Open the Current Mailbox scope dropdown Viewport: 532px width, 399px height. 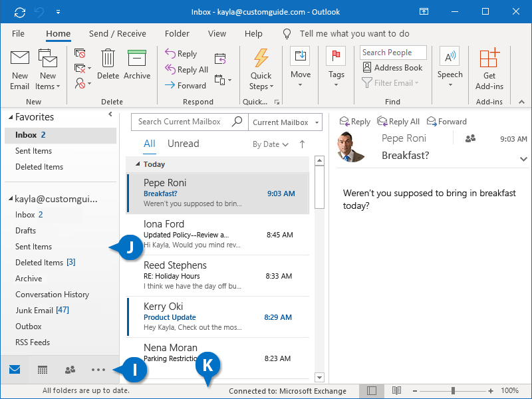[286, 122]
